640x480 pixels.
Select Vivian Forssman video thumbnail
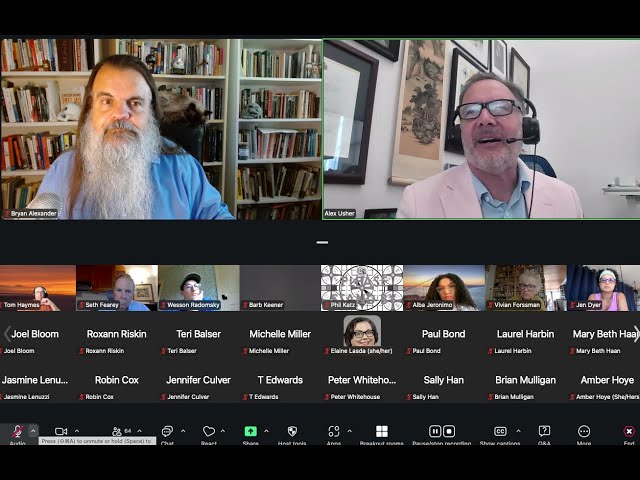[x=526, y=288]
